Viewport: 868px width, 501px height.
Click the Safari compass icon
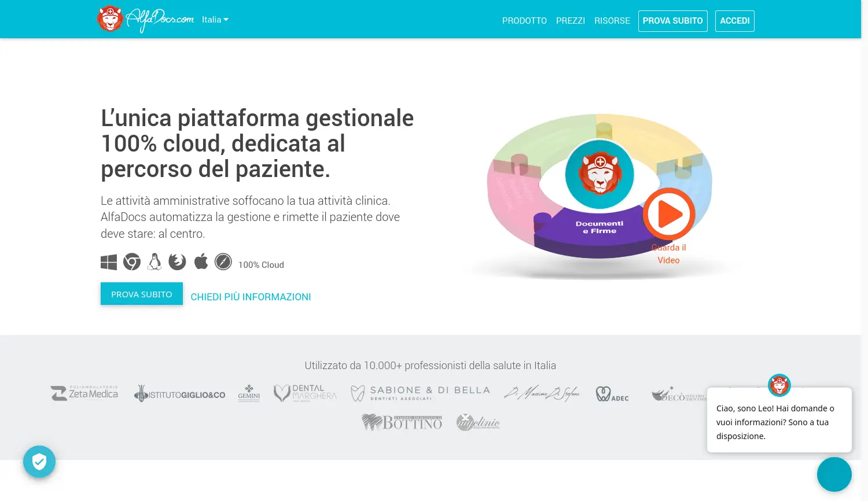(x=223, y=262)
